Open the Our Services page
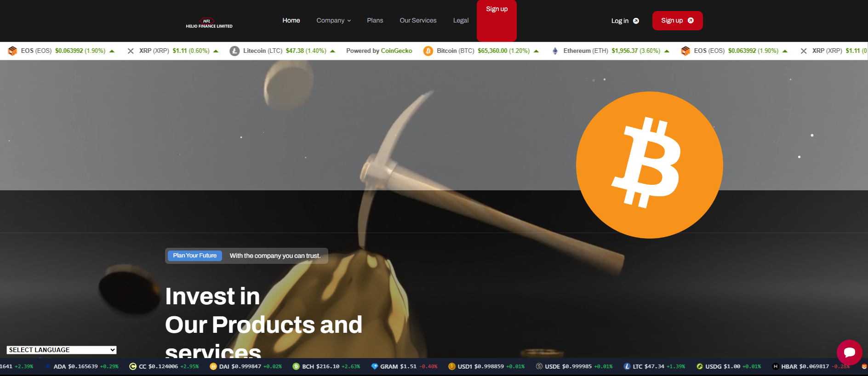868x376 pixels. pyautogui.click(x=418, y=20)
